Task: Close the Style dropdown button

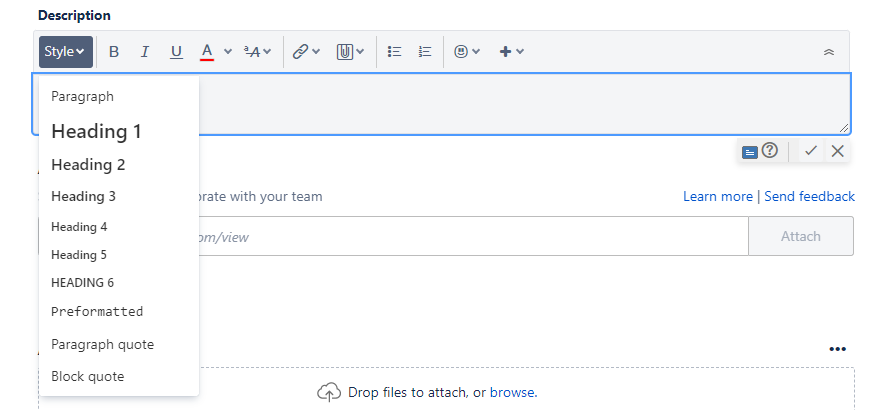Action: point(66,52)
